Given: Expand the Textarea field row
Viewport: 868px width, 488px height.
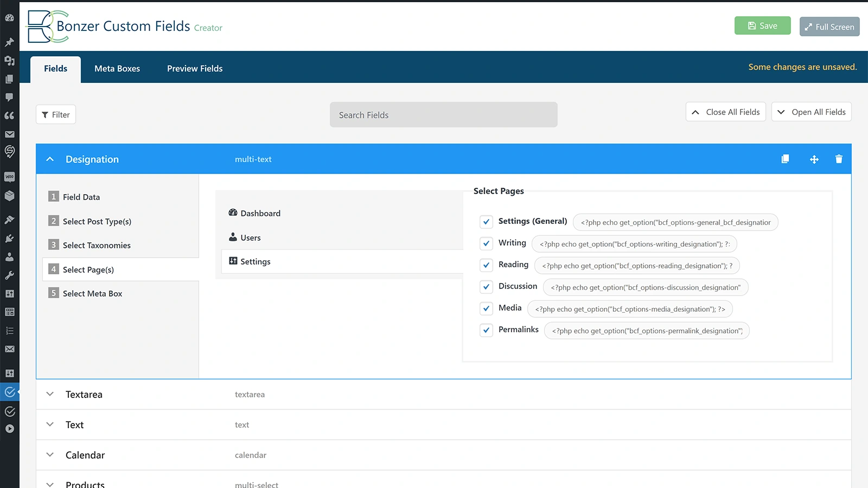Looking at the screenshot, I should click(x=50, y=394).
